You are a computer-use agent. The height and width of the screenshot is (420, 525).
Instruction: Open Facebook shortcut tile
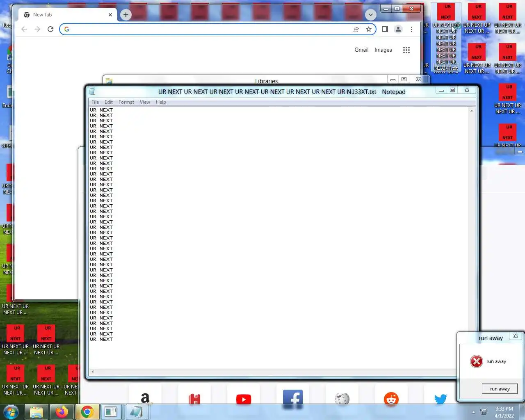pyautogui.click(x=293, y=397)
